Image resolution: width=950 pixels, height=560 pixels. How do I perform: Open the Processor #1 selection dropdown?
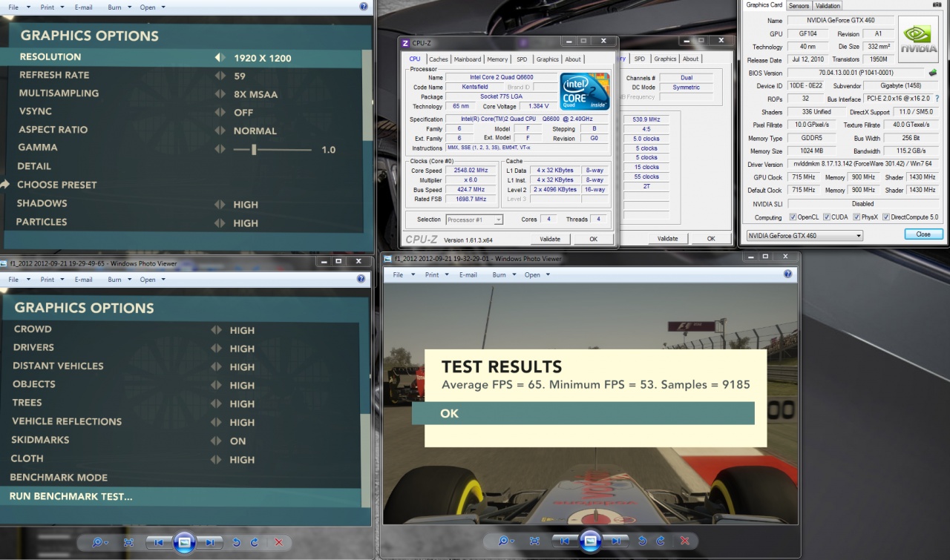474,220
